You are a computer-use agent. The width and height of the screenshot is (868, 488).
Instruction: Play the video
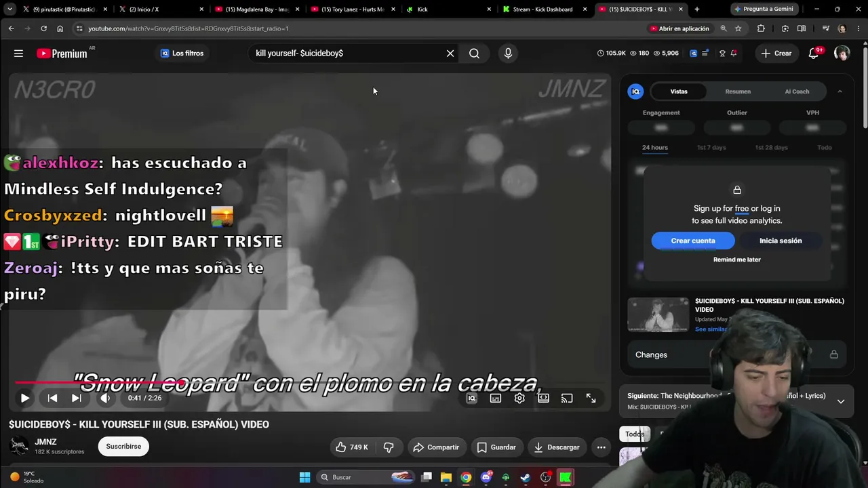pos(24,399)
